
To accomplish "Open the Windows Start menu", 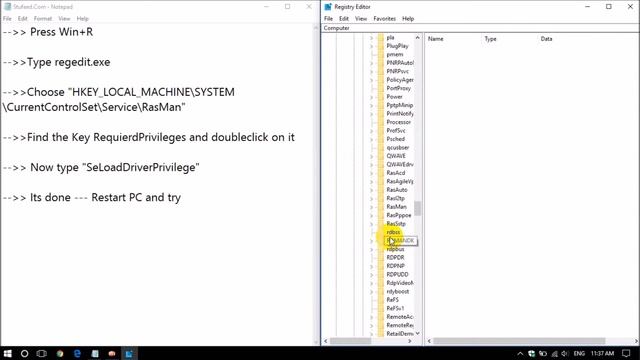I will click(7, 353).
